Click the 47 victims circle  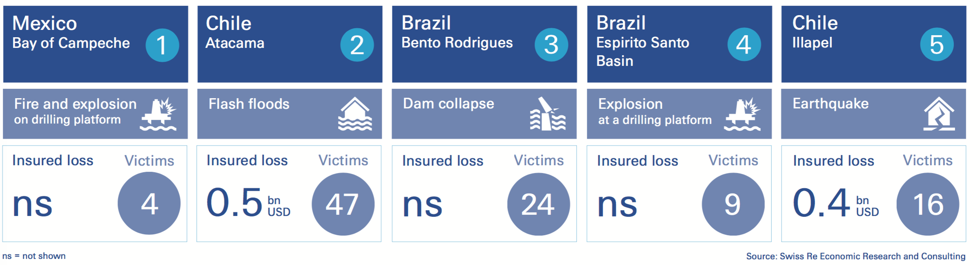click(x=343, y=204)
